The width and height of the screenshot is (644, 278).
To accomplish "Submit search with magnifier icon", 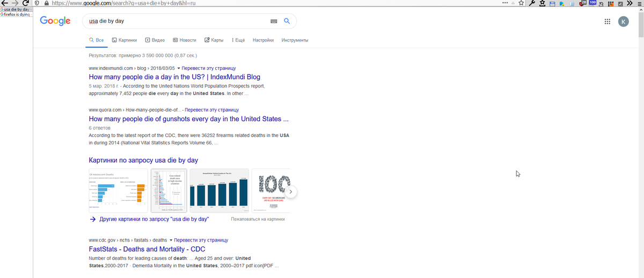I will 287,21.
